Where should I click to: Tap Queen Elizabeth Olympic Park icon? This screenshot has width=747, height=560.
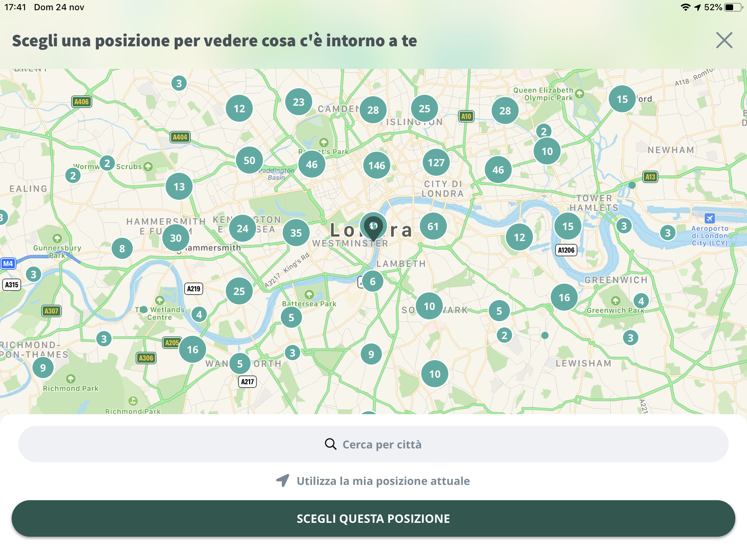click(x=580, y=94)
